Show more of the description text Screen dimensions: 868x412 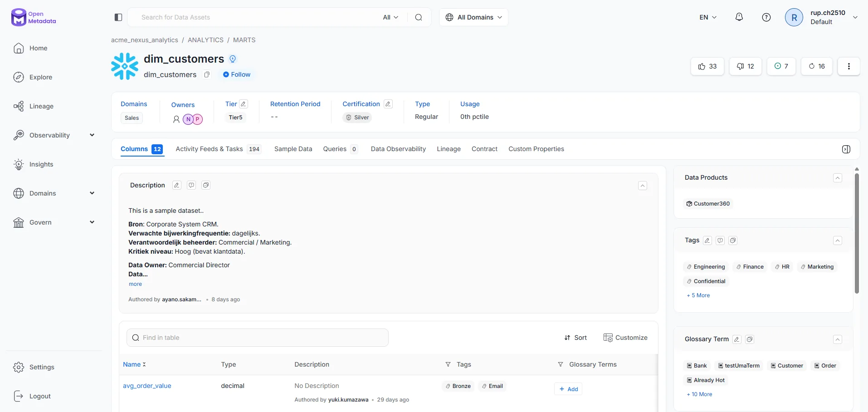coord(135,284)
